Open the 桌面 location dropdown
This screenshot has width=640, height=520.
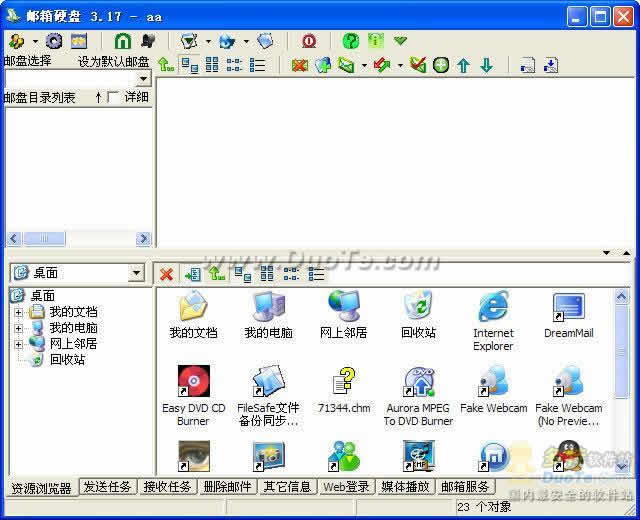[136, 273]
